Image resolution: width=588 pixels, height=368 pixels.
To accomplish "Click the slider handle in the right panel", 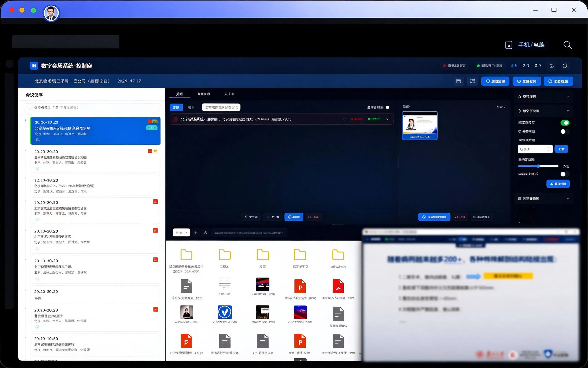I will coord(538,166).
